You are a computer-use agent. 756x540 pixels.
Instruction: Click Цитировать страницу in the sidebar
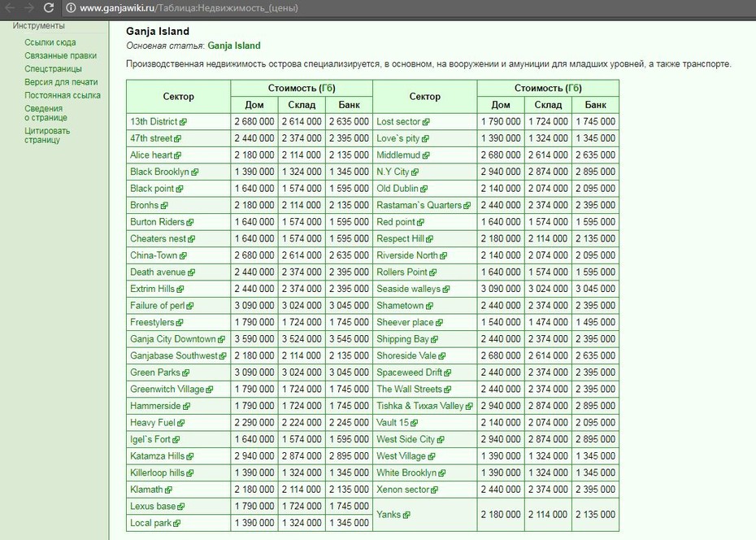coord(47,136)
